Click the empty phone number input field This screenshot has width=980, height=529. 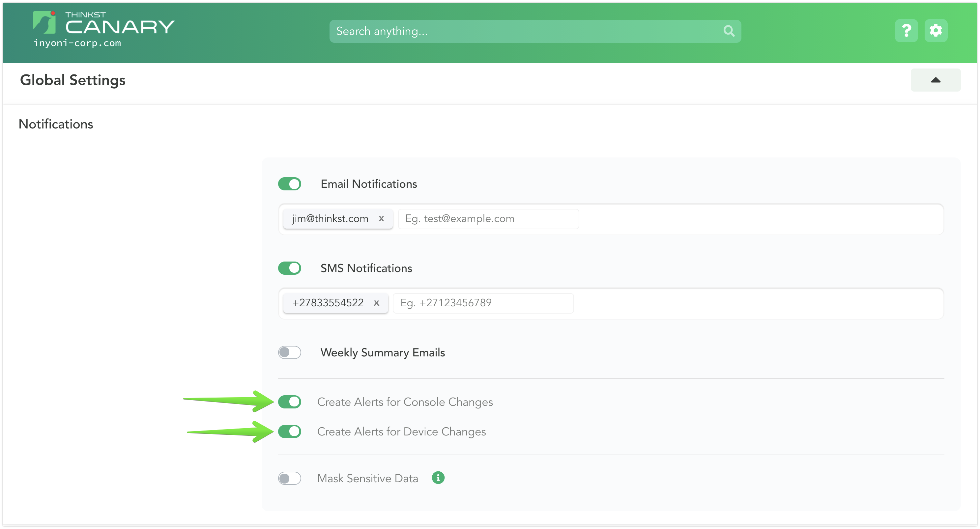(483, 303)
